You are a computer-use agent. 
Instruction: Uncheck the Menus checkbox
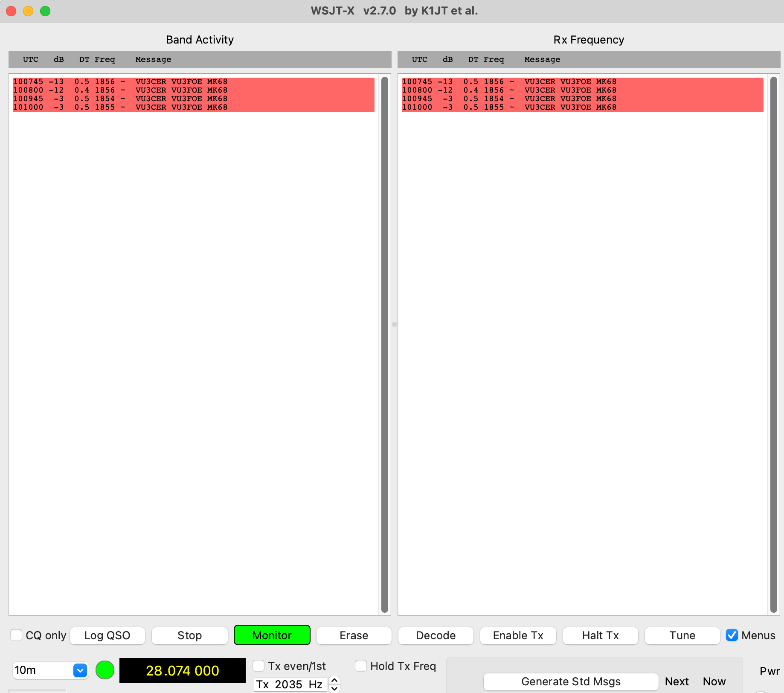click(x=732, y=635)
